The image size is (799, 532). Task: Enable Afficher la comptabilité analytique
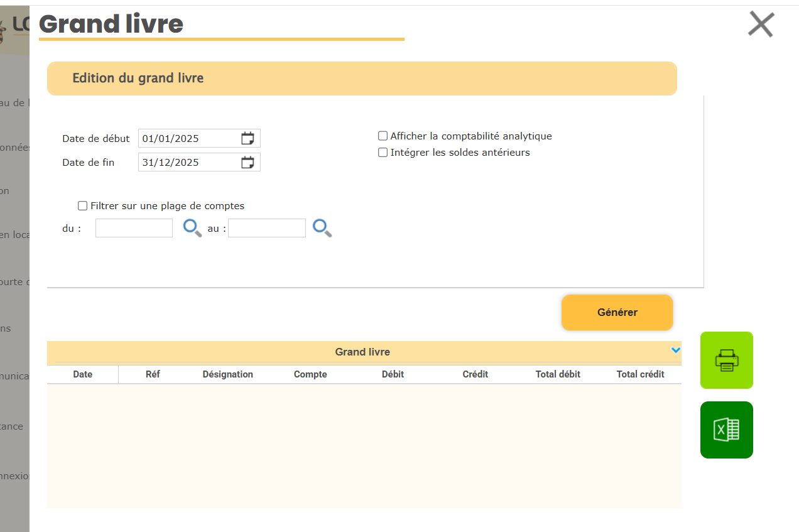pyautogui.click(x=383, y=136)
